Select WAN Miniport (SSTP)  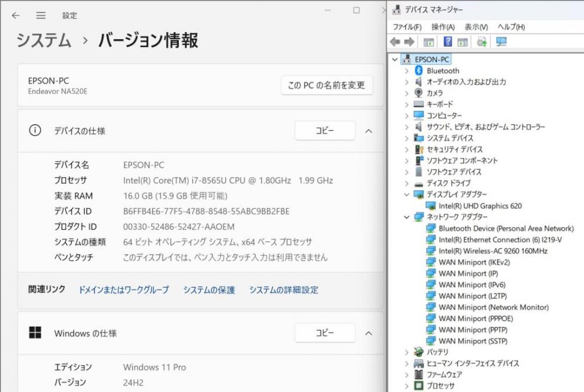click(473, 341)
